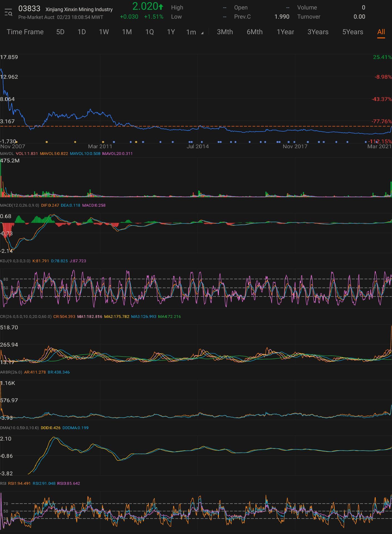Switch to the 5Years range
The image size is (392, 534).
pos(353,32)
